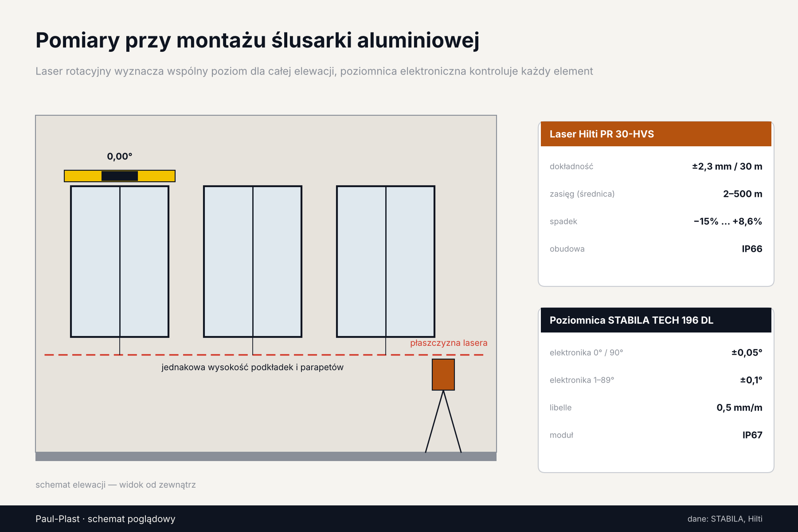798x532 pixels.
Task: Select the right window in the elevation
Action: click(x=386, y=262)
